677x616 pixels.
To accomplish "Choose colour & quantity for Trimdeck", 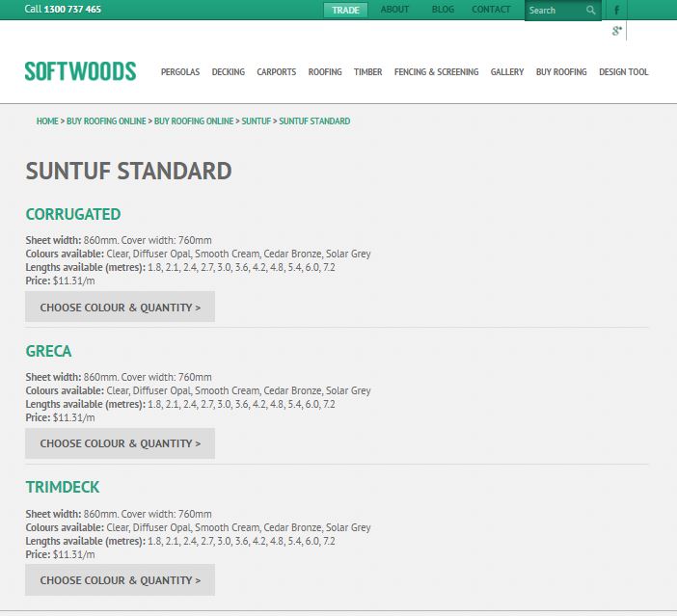I will point(120,579).
